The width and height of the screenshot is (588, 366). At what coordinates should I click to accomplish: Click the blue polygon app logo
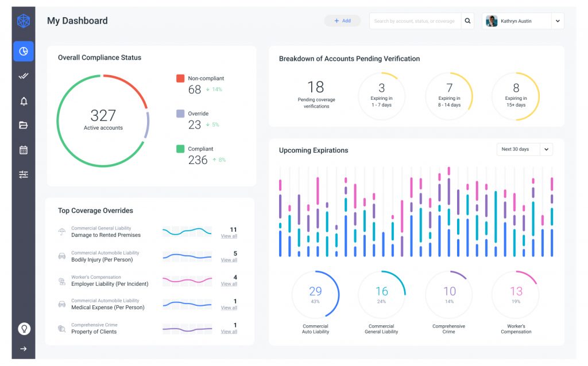(23, 21)
